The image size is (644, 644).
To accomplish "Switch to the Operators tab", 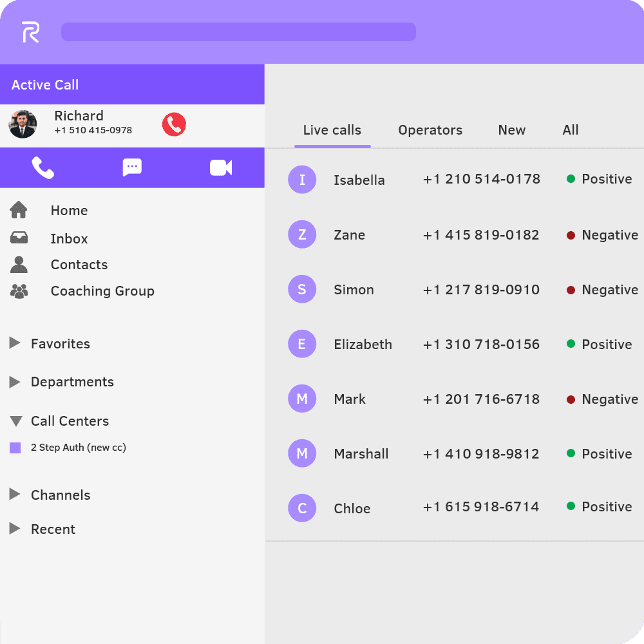I will (x=430, y=129).
